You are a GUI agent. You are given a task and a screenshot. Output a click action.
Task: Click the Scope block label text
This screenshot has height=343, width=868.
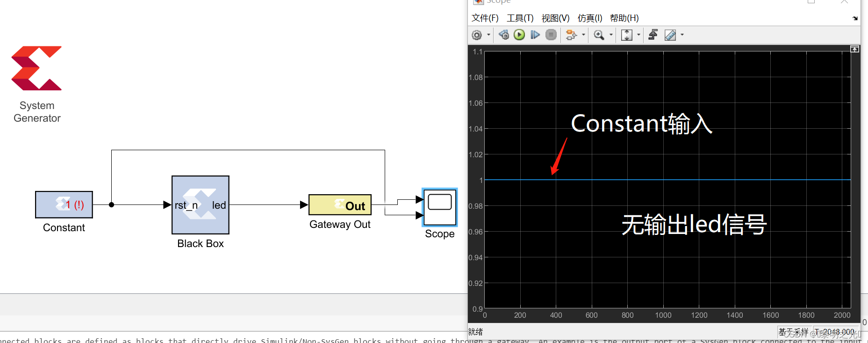click(440, 234)
